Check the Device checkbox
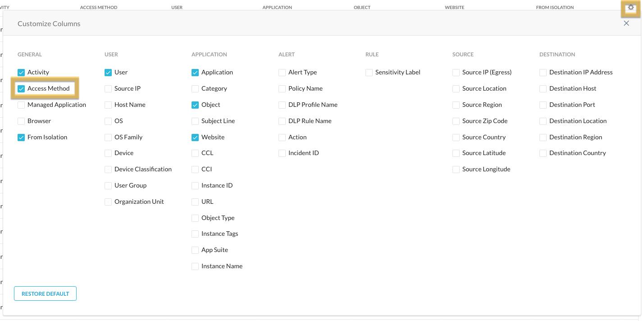The width and height of the screenshot is (644, 321). (108, 153)
